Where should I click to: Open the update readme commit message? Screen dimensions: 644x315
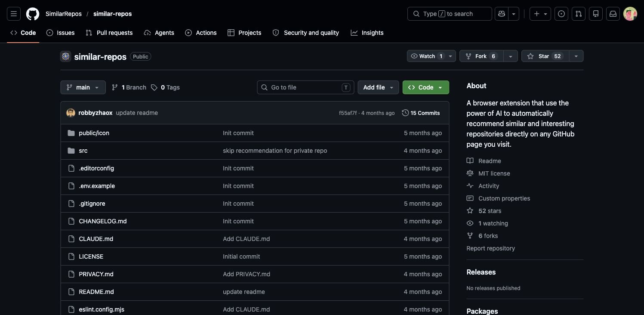(x=137, y=113)
